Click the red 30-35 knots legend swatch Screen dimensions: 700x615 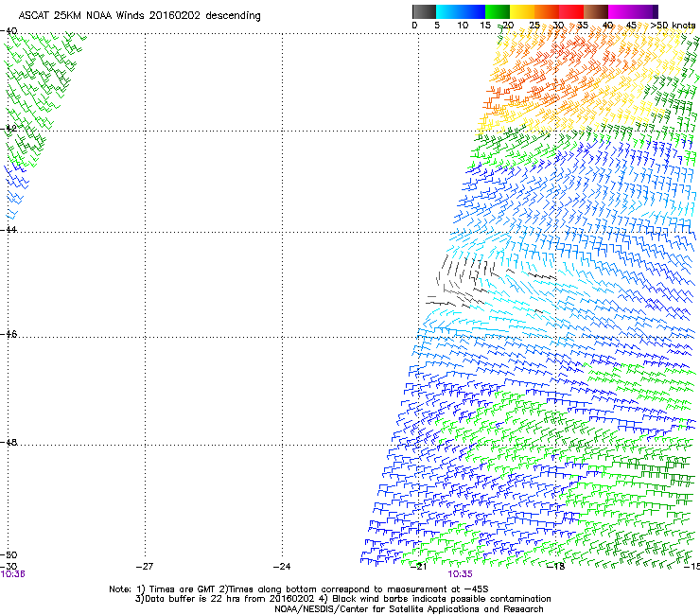[x=571, y=11]
